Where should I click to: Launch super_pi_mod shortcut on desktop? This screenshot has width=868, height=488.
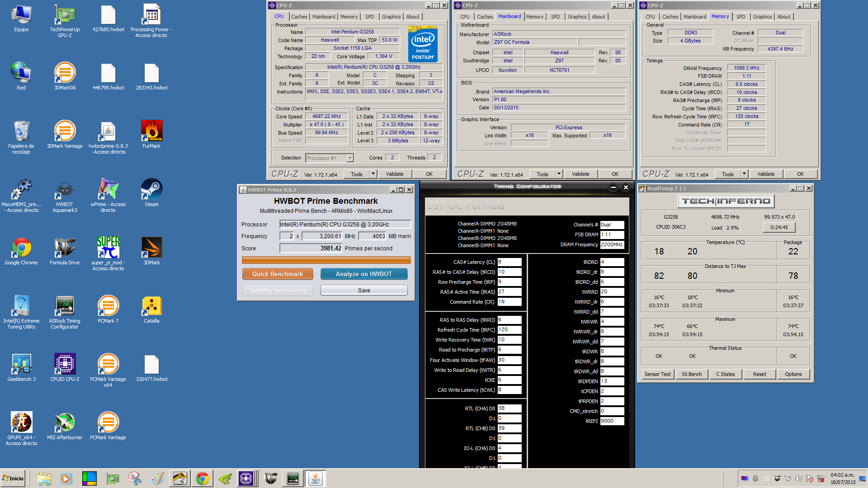coord(108,253)
